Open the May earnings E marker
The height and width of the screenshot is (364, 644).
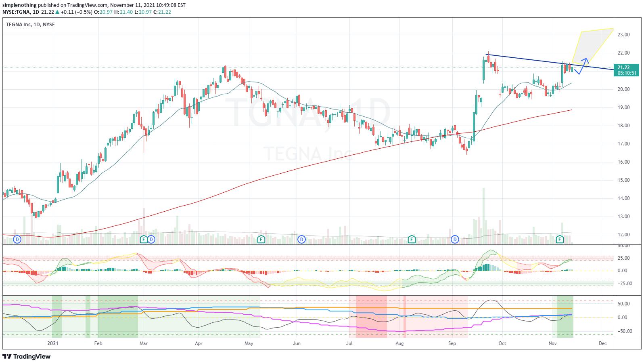pyautogui.click(x=261, y=240)
